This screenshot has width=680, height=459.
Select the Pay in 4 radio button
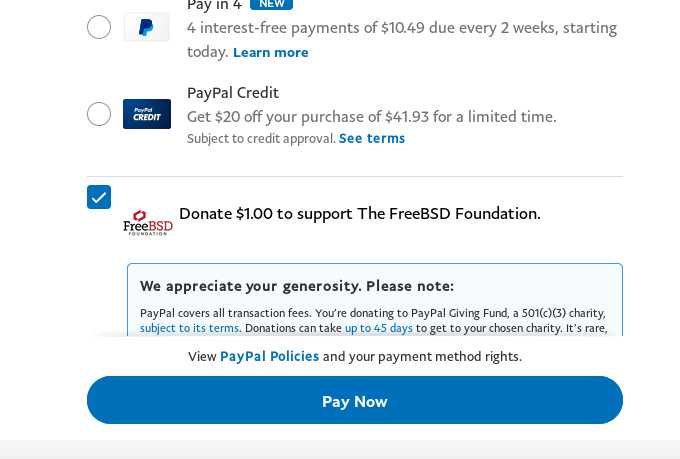click(x=99, y=27)
